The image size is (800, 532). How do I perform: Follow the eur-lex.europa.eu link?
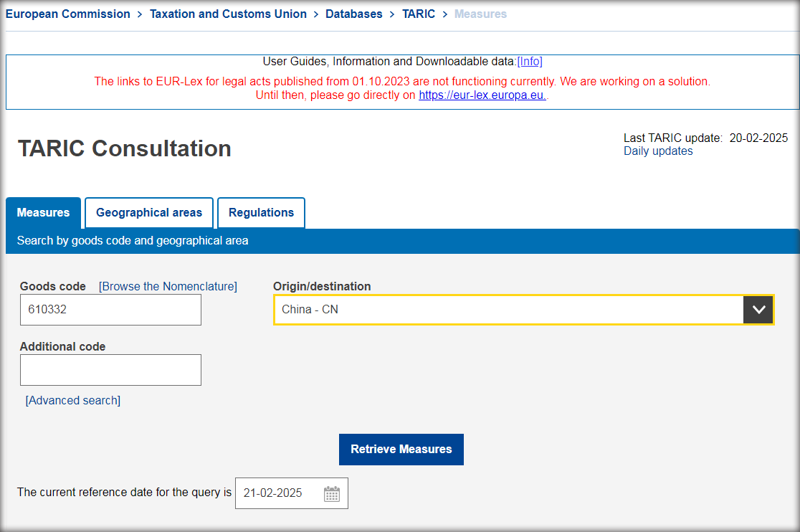click(482, 95)
